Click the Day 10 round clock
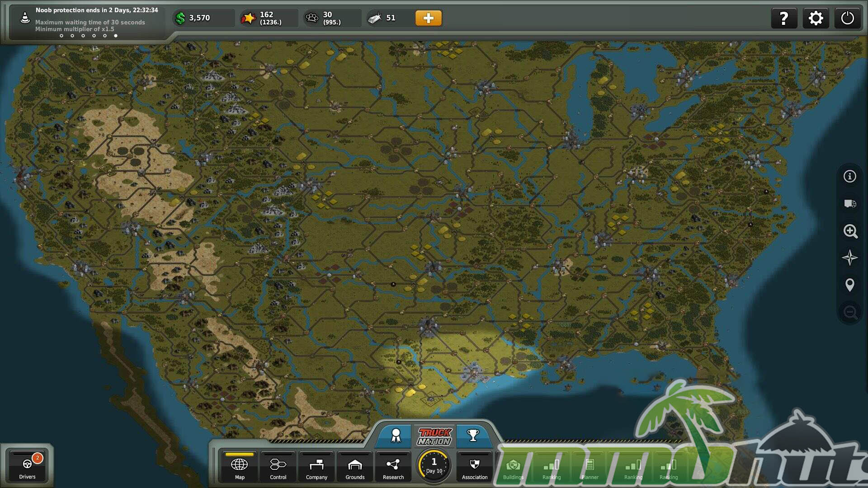The height and width of the screenshot is (488, 868). 434,465
